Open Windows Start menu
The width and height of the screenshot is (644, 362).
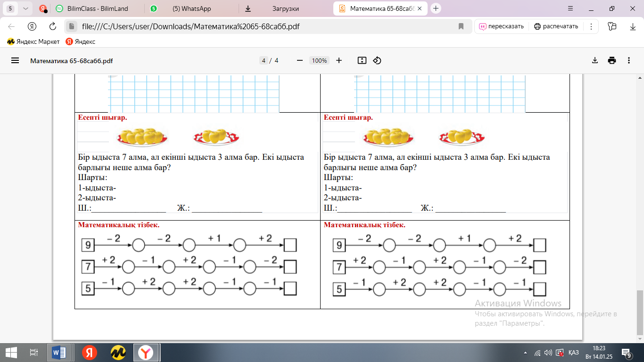tap(11, 352)
